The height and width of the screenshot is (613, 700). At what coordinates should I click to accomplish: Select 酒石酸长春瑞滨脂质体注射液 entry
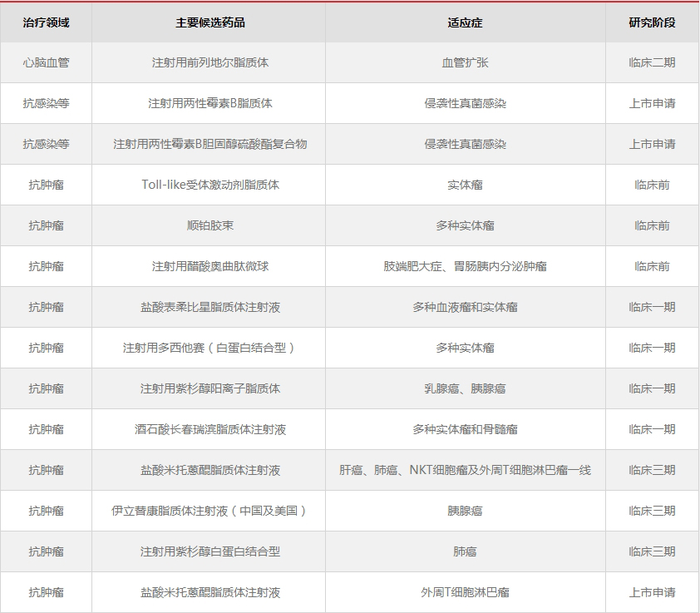(x=210, y=429)
